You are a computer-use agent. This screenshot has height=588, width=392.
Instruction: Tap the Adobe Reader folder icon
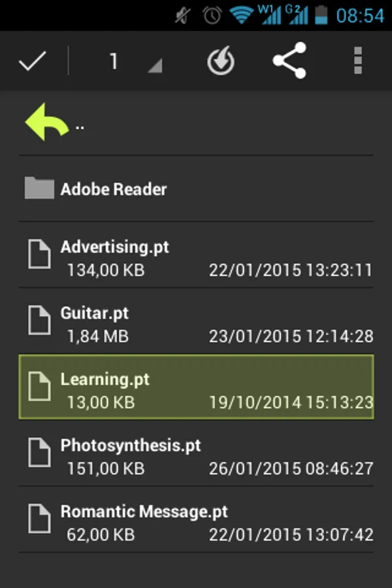point(39,188)
